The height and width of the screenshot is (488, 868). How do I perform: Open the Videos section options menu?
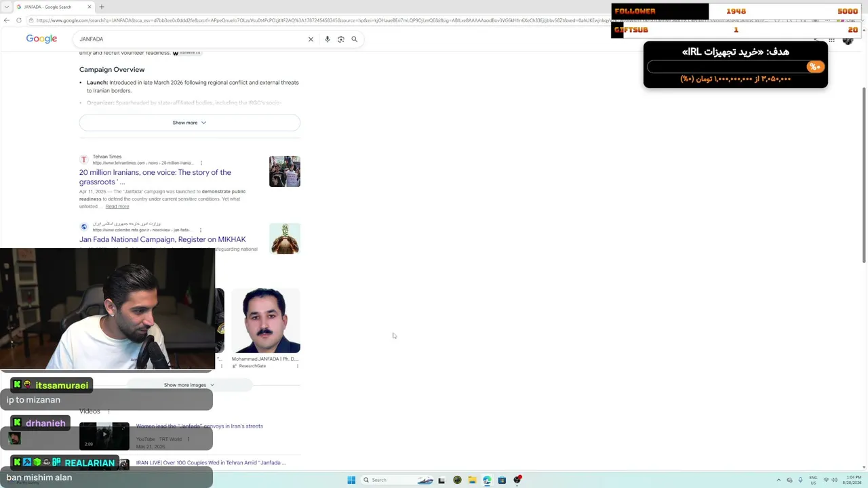click(108, 411)
